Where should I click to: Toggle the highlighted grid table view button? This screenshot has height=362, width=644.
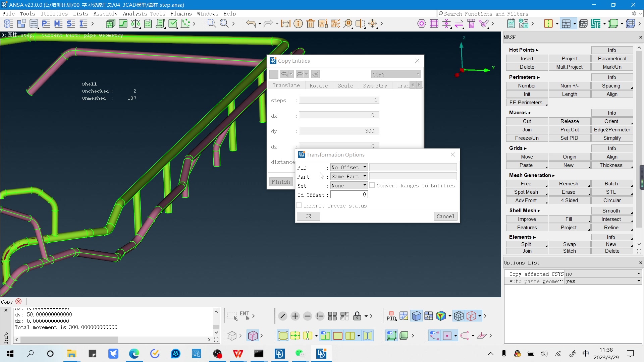(x=566, y=23)
